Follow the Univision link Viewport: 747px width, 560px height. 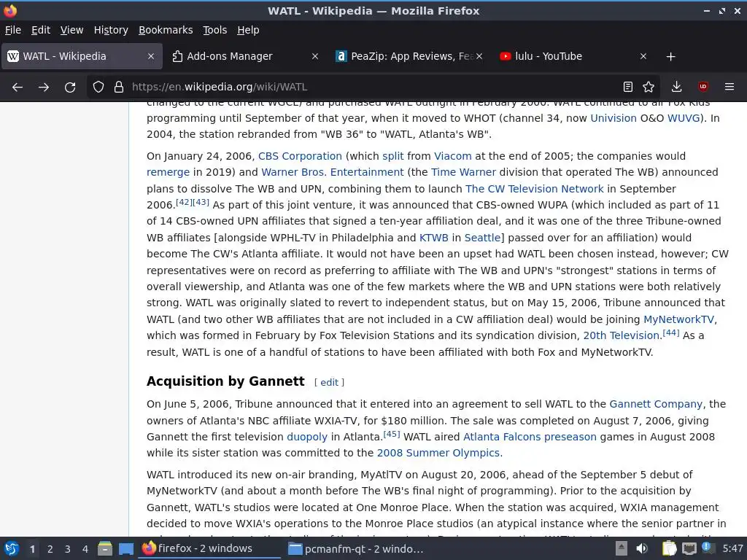(613, 118)
